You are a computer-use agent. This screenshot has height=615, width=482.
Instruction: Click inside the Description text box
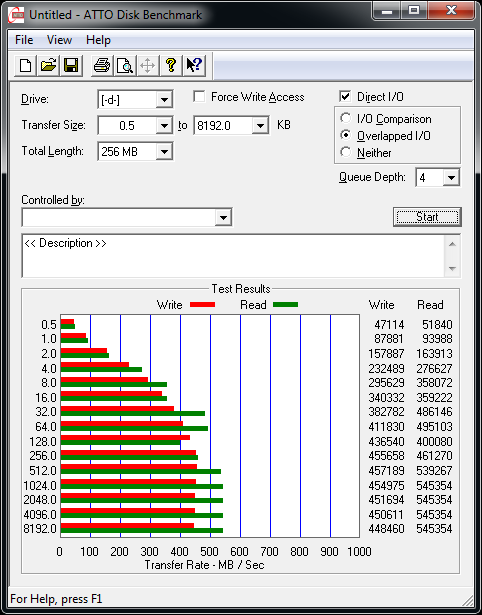234,256
